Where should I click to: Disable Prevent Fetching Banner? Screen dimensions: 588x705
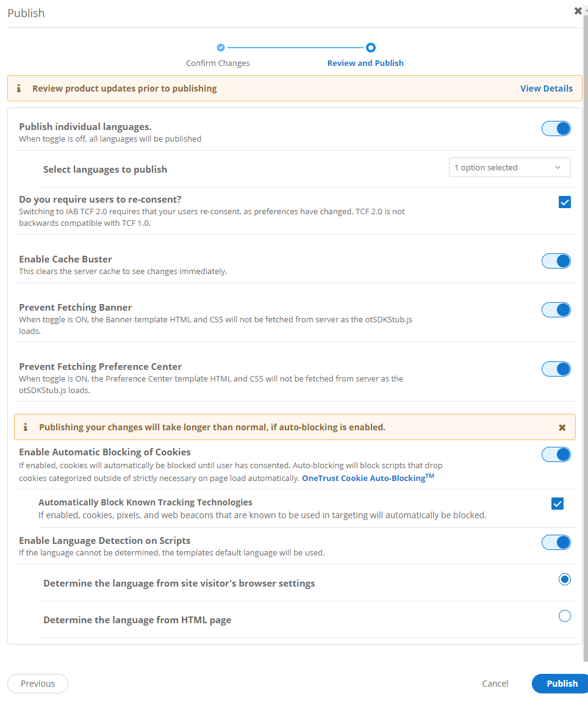point(556,309)
